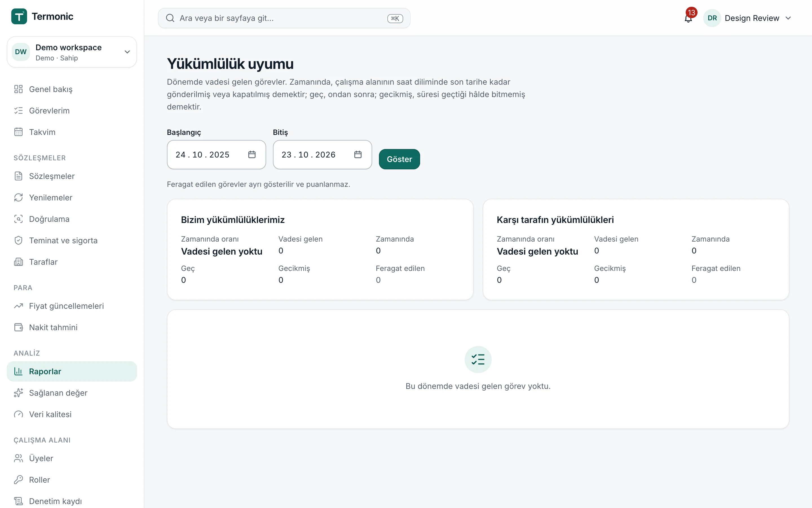
Task: Click the Takvim calendar icon
Action: coord(18,132)
